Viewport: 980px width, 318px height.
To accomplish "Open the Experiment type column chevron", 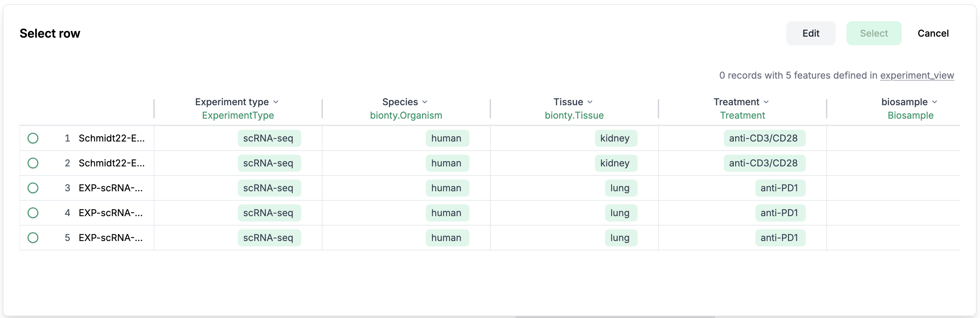I will (x=276, y=102).
